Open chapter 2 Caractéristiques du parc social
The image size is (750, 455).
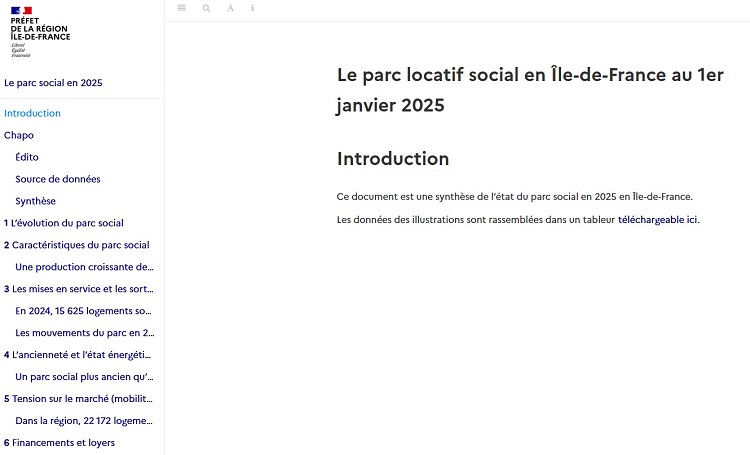pyautogui.click(x=76, y=245)
